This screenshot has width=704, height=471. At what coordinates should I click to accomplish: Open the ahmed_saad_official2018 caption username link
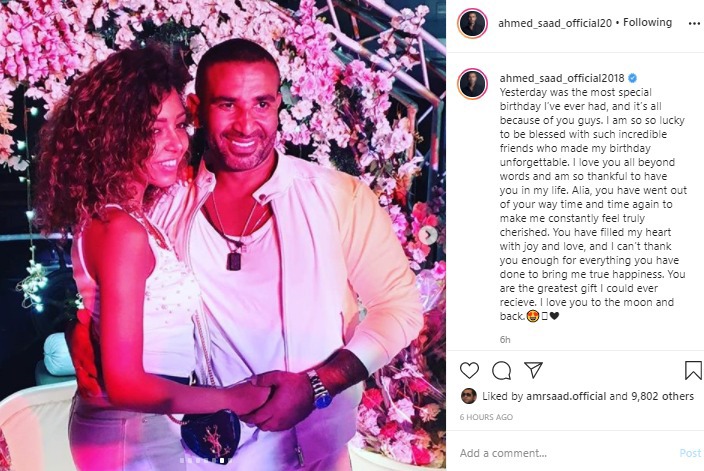(x=562, y=78)
